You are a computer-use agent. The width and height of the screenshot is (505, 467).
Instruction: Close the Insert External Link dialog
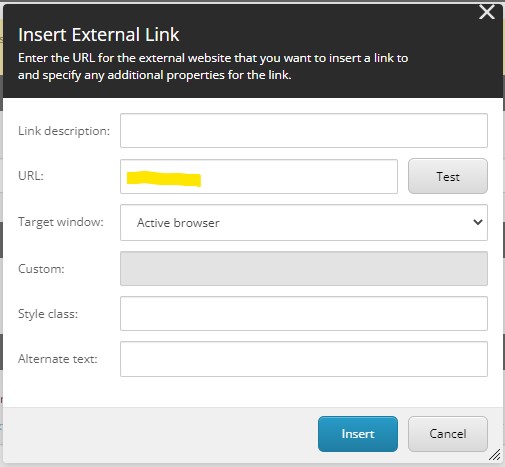(x=487, y=12)
